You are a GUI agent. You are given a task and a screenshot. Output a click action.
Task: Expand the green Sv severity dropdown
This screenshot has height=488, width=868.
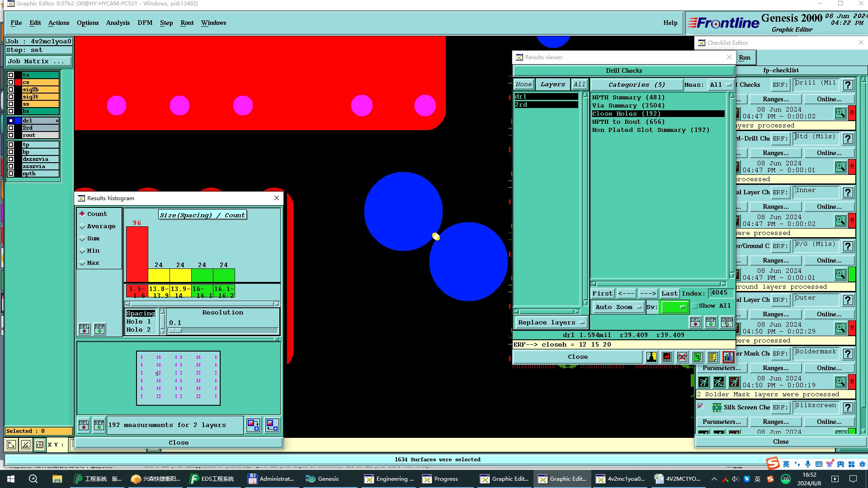[674, 307]
